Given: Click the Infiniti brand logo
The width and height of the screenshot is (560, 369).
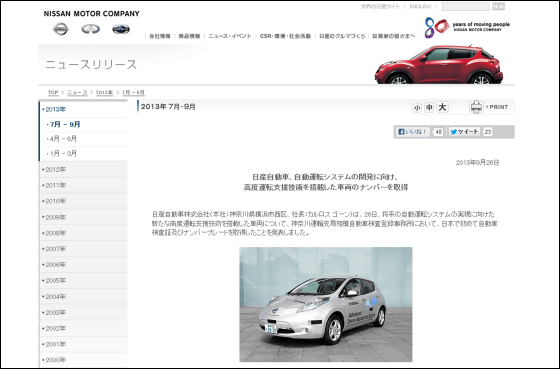Looking at the screenshot, I should click(x=90, y=29).
